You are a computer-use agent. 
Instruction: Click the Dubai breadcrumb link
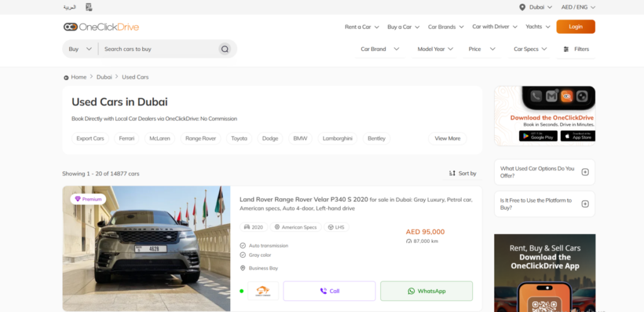(x=104, y=77)
